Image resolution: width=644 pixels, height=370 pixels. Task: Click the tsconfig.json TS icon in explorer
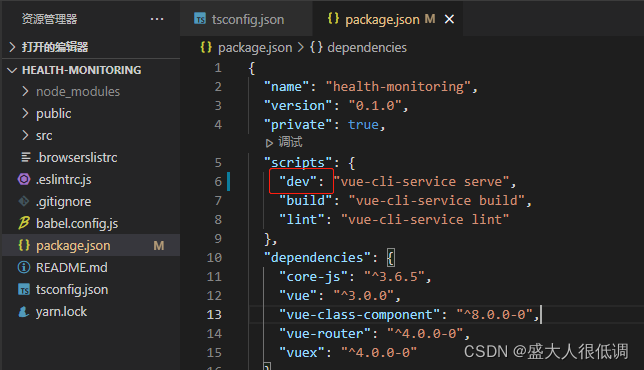coord(24,290)
